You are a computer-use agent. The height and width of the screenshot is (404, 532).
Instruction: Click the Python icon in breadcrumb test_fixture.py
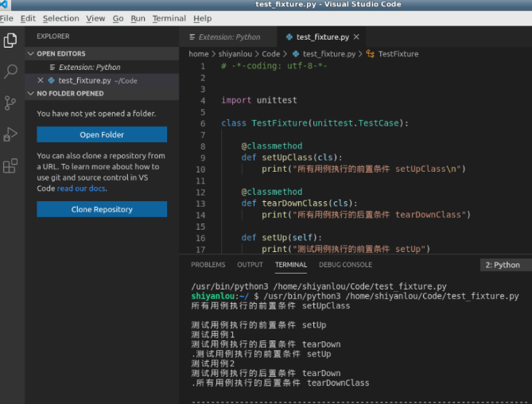click(296, 54)
